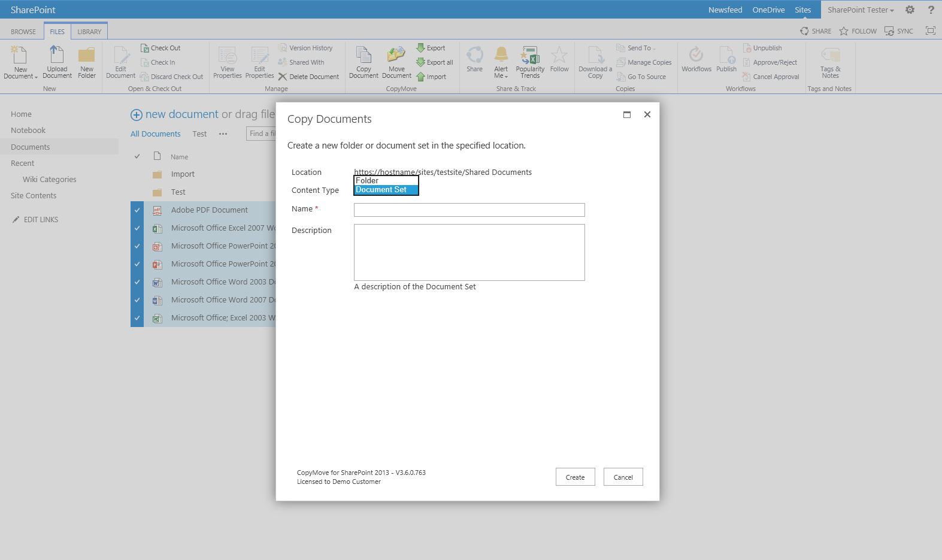
Task: Click the Find a file search box
Action: click(261, 134)
